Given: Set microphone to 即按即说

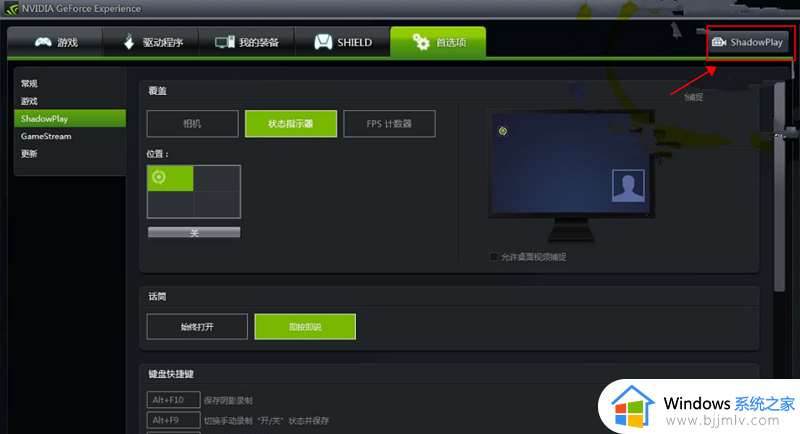Looking at the screenshot, I should (305, 326).
